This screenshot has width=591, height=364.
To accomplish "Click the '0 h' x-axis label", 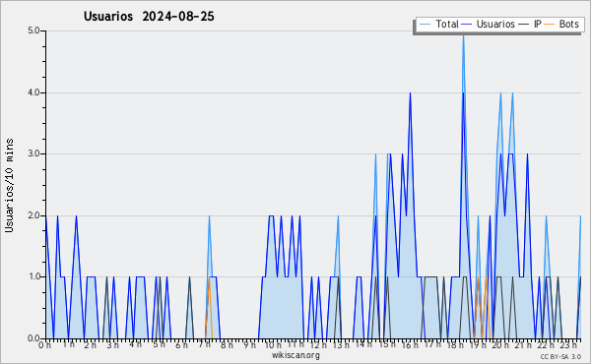I will [x=45, y=345].
